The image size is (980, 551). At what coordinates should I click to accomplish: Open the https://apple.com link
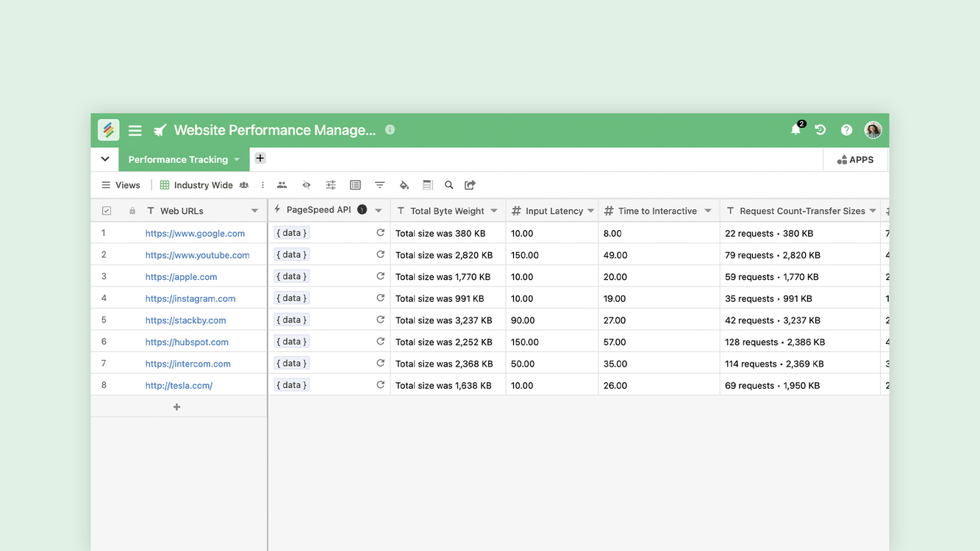[x=181, y=277]
